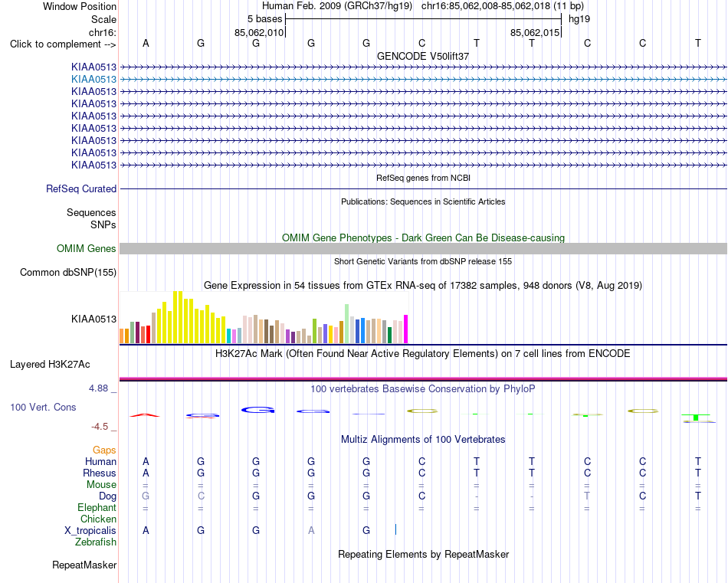The width and height of the screenshot is (728, 583).
Task: Click the 'Click to complement -->' label
Action: pyautogui.click(x=63, y=44)
